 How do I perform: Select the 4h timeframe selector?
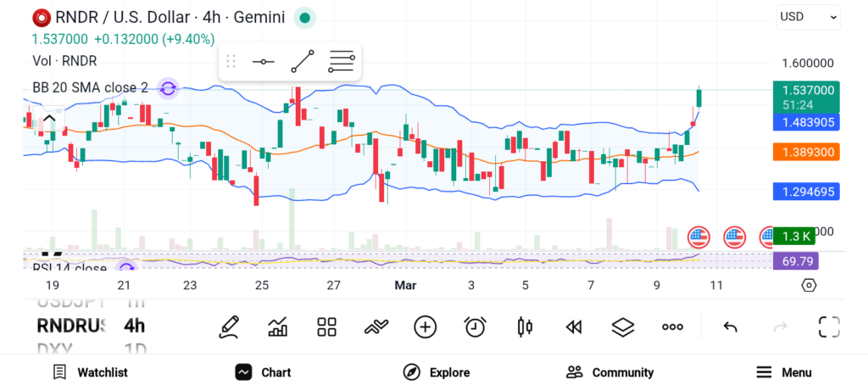pyautogui.click(x=134, y=326)
